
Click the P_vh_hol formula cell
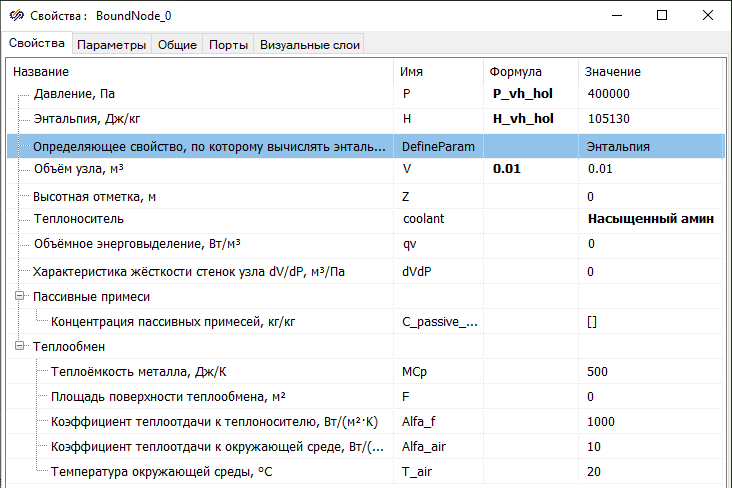[x=523, y=94]
